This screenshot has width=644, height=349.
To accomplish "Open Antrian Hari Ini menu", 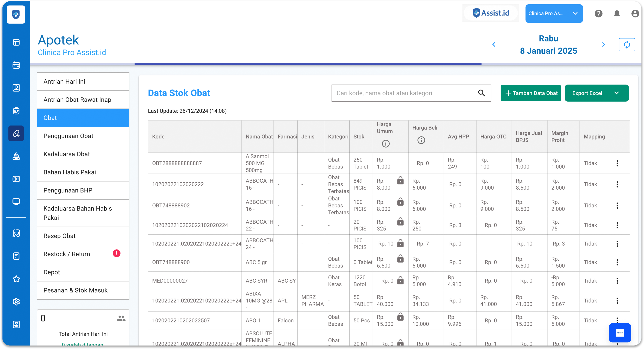I will point(83,81).
